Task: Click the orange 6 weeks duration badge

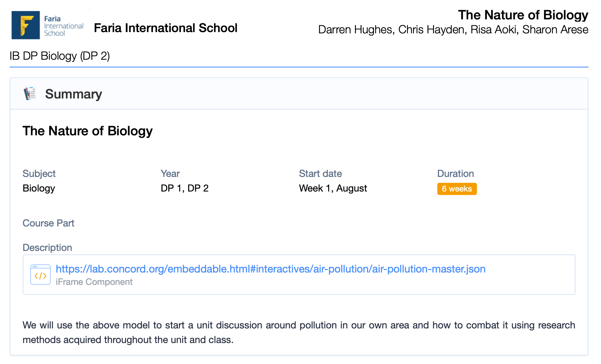Action: pyautogui.click(x=457, y=189)
